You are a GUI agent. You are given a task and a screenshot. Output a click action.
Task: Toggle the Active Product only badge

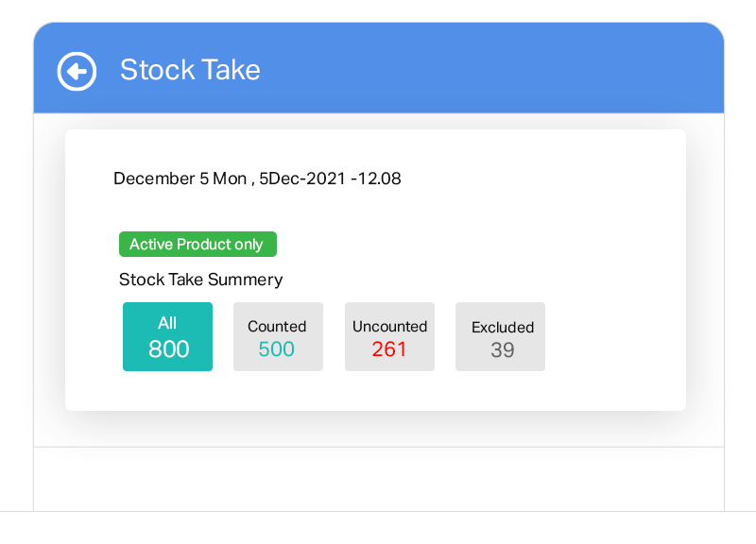point(198,245)
